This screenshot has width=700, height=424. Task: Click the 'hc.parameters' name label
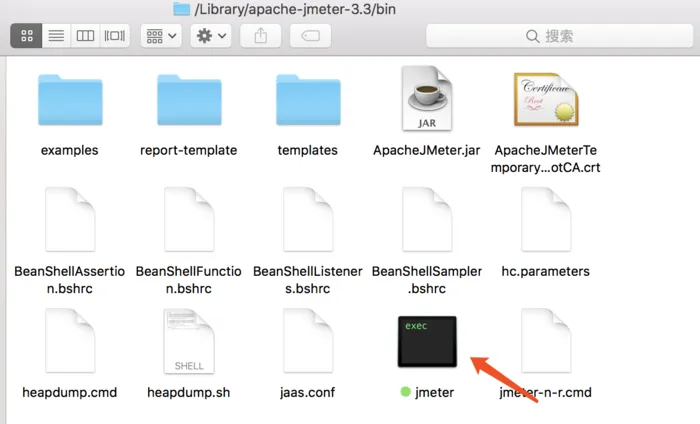[x=546, y=271]
